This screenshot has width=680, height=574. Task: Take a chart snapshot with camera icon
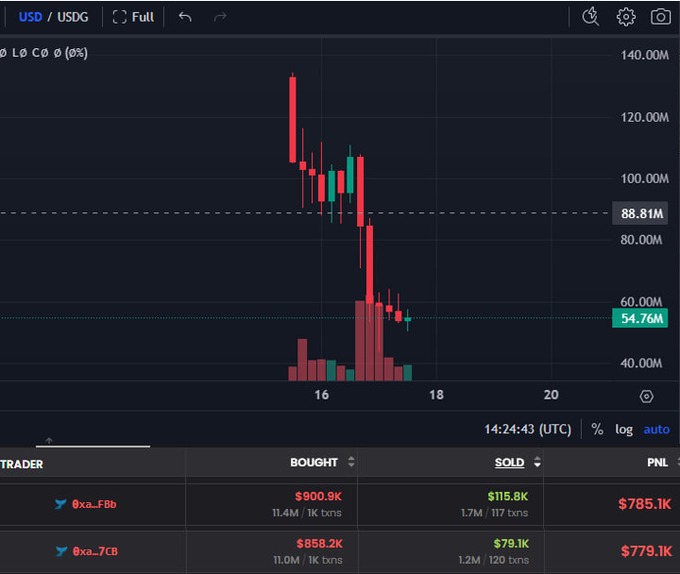660,17
